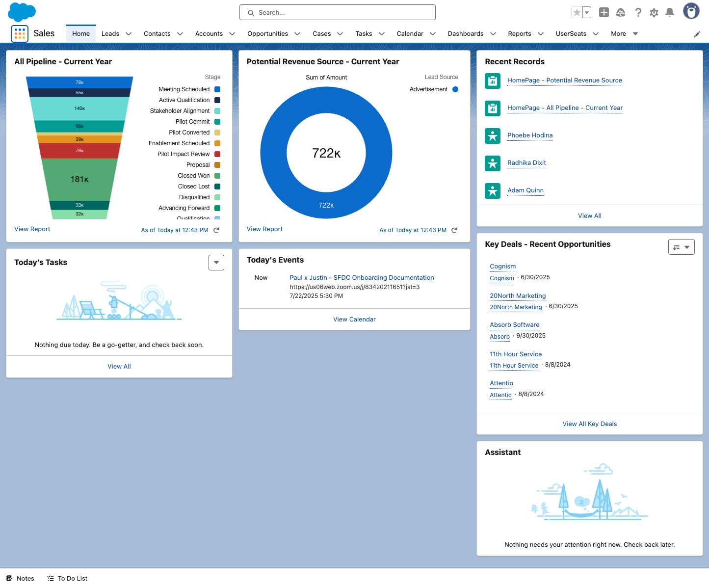The width and height of the screenshot is (709, 588).
Task: Open the View Calendar link
Action: [x=354, y=320]
